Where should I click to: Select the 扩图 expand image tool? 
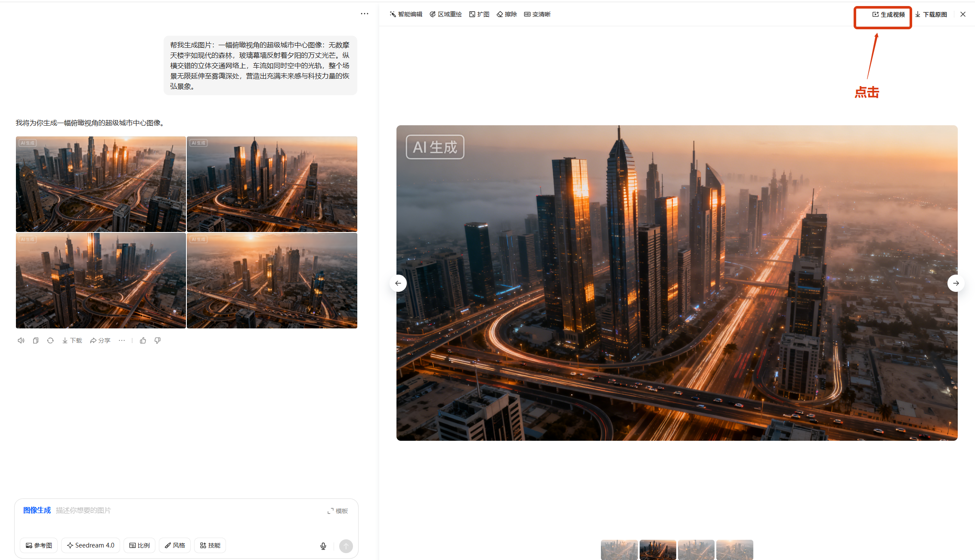[x=479, y=14]
